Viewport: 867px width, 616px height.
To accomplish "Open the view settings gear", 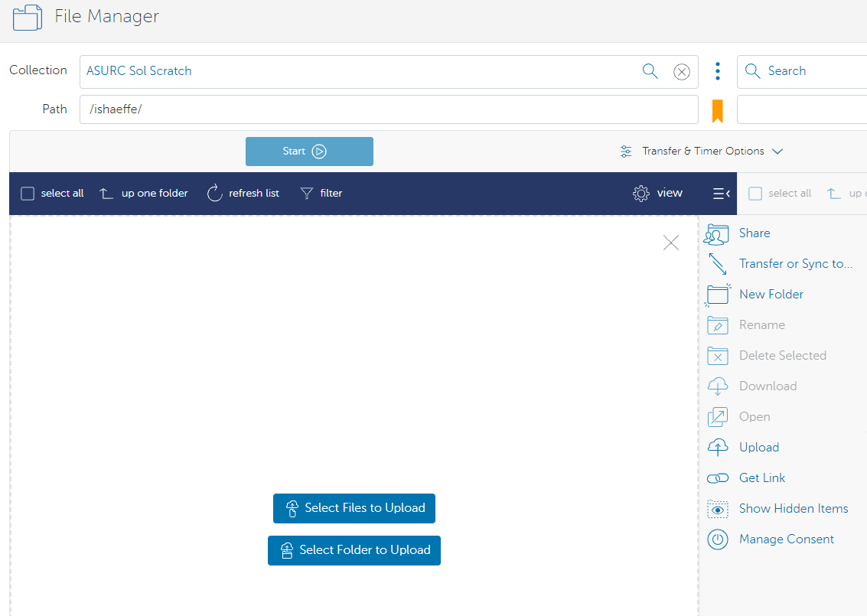I will coord(641,193).
